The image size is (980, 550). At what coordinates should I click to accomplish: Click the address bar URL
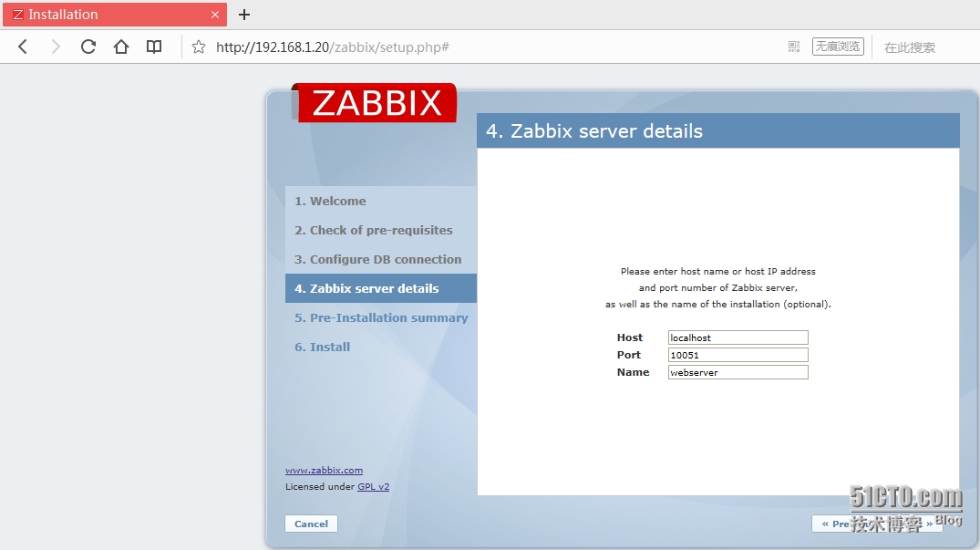tap(333, 47)
